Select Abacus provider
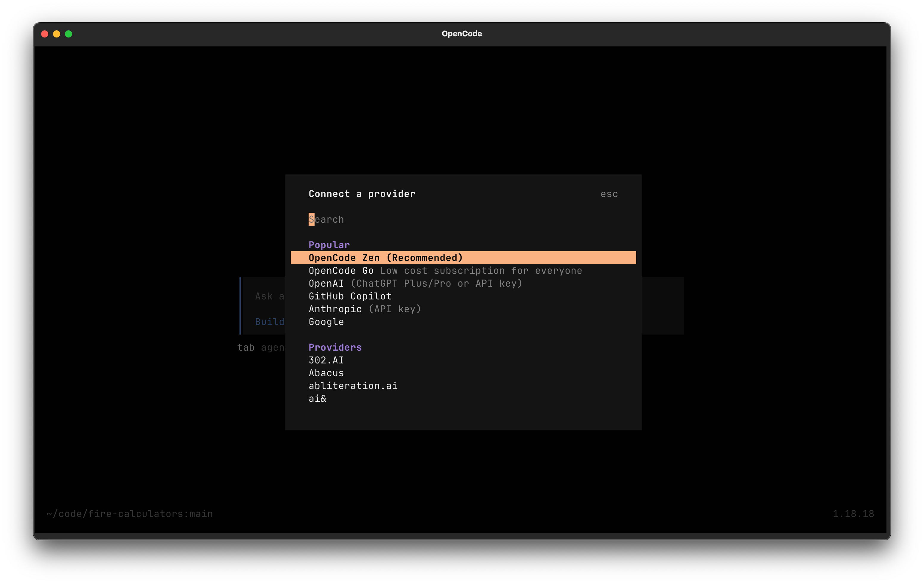 (x=463, y=373)
